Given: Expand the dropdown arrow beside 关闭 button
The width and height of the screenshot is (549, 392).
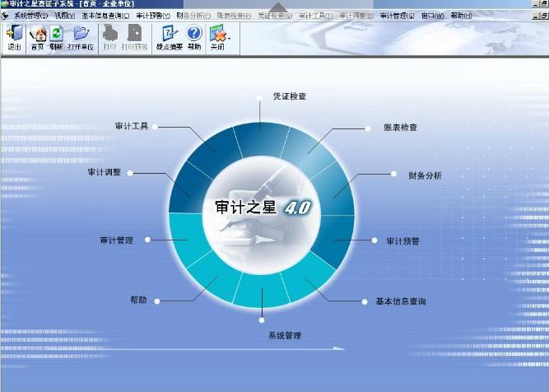Looking at the screenshot, I should [228, 37].
